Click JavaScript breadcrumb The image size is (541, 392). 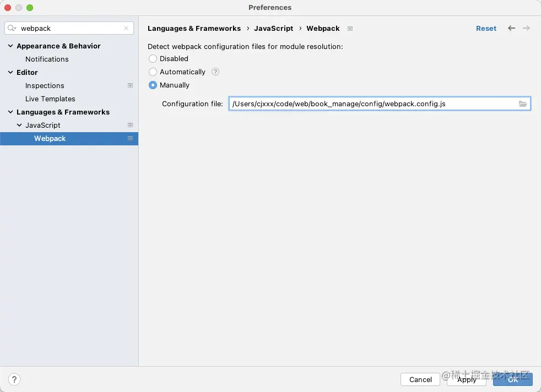274,28
